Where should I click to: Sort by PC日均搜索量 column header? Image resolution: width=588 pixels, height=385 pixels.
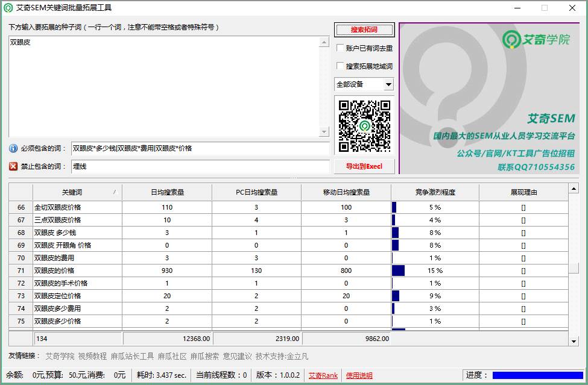pos(256,192)
